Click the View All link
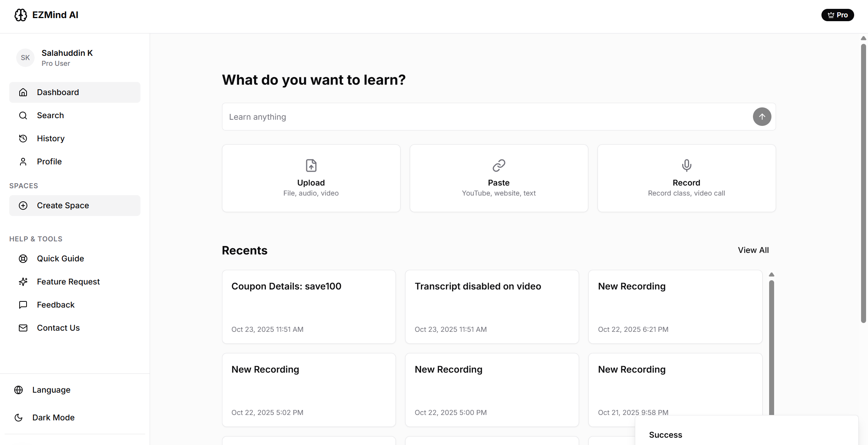Screen dimensions: 868x445 click(x=753, y=250)
